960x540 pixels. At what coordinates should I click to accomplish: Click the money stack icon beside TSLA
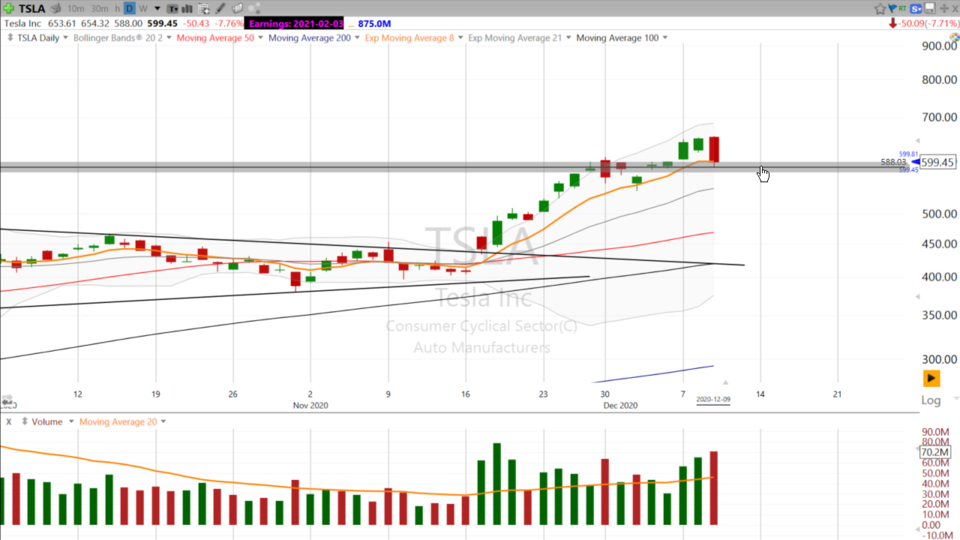[x=56, y=9]
